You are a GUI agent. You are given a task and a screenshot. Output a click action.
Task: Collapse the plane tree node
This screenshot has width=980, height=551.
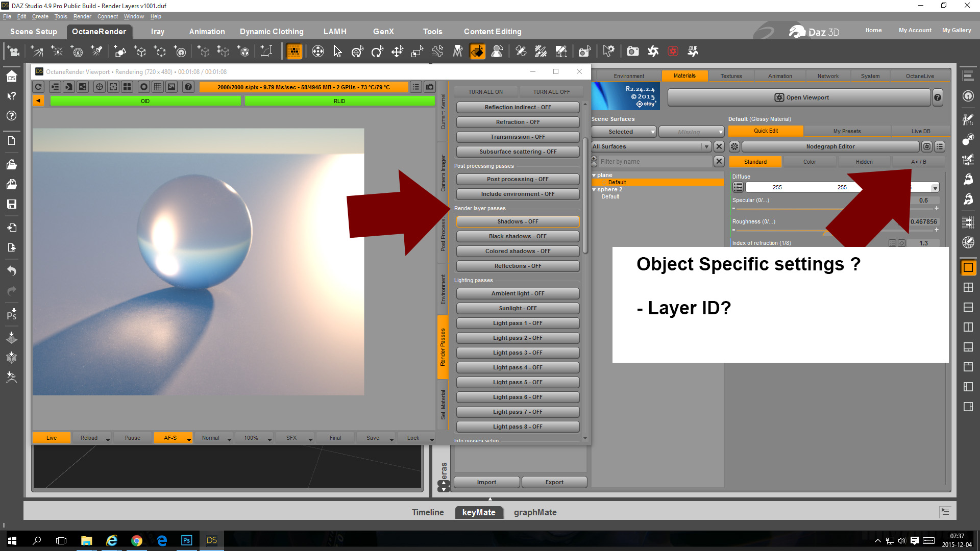click(x=594, y=176)
